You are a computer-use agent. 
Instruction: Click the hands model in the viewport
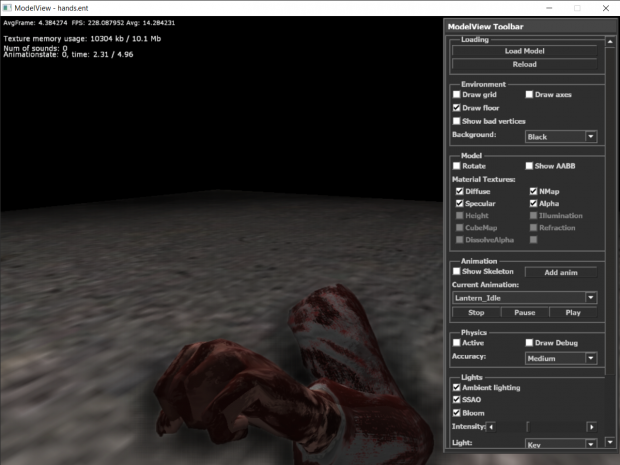[x=293, y=376]
